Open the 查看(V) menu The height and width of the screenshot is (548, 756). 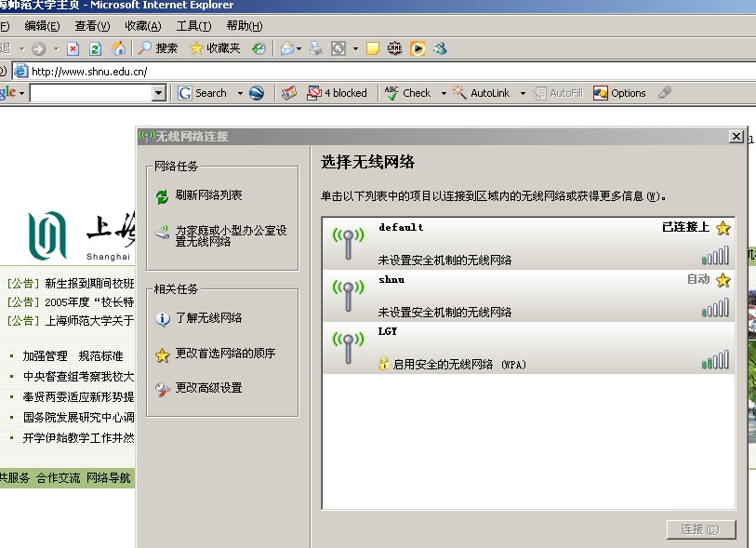(92, 26)
